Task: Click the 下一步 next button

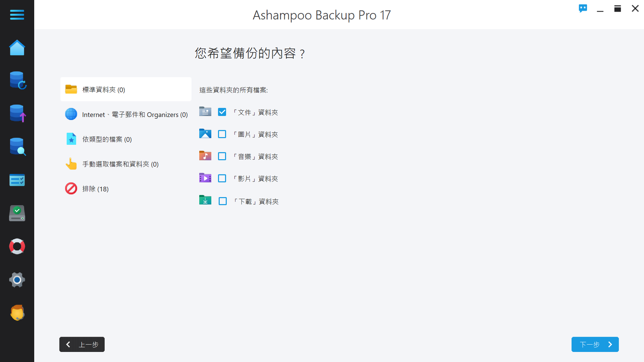Action: [x=595, y=344]
